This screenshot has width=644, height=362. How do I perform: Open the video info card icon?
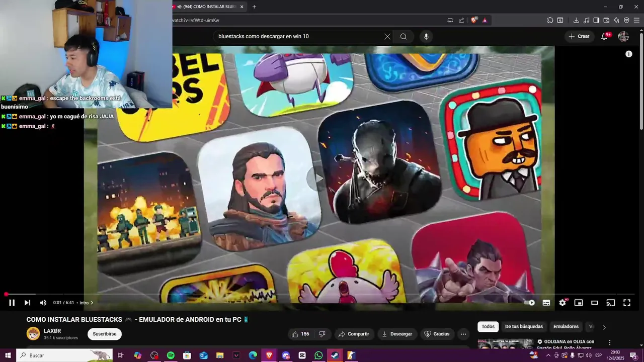click(x=628, y=54)
